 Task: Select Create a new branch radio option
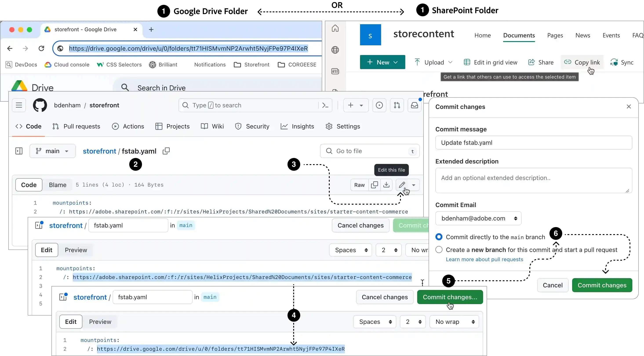point(439,250)
